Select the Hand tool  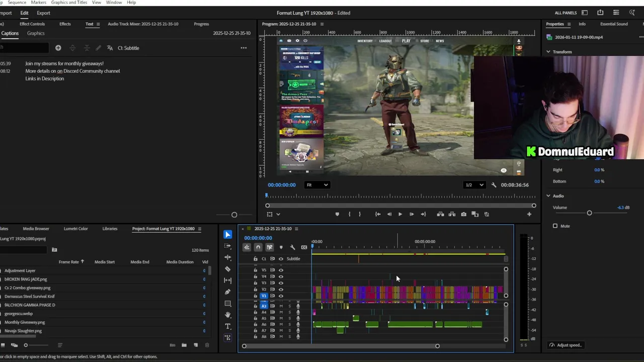(228, 315)
